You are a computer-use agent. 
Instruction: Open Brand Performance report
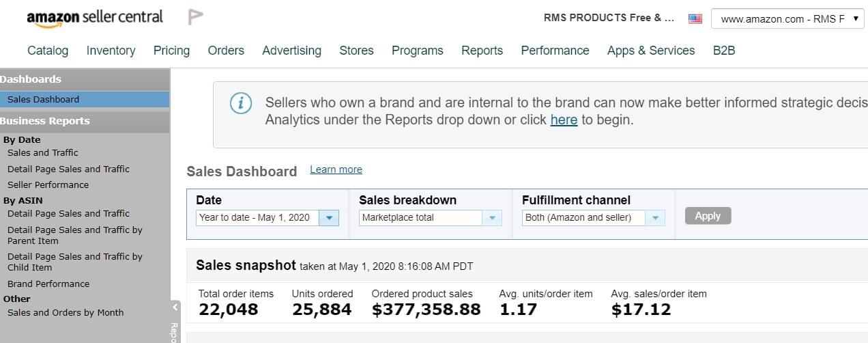point(48,284)
